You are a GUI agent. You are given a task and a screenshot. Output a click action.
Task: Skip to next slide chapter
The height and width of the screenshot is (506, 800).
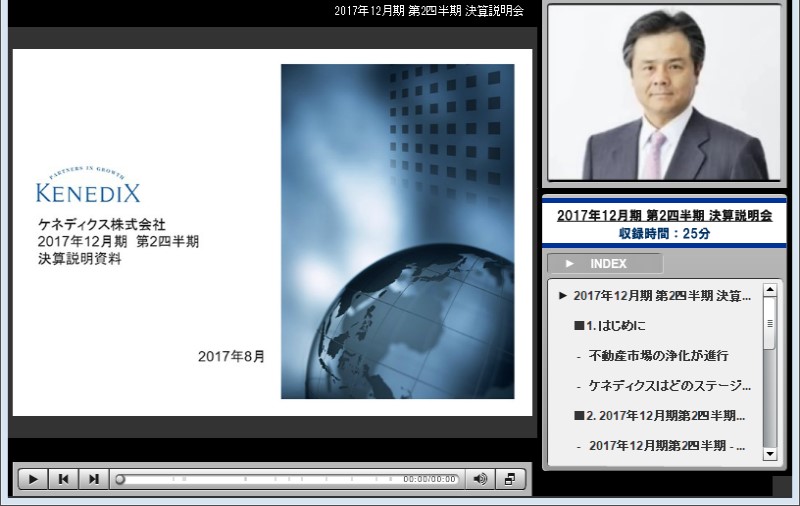(93, 479)
